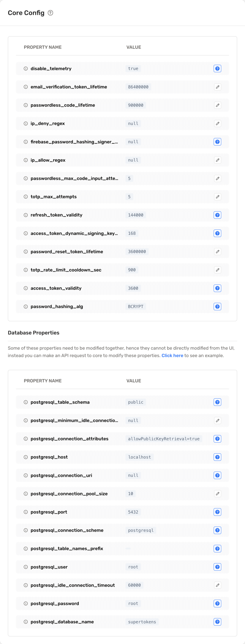Select the 86400000 value of email_verification_token_lifetime

click(x=138, y=87)
